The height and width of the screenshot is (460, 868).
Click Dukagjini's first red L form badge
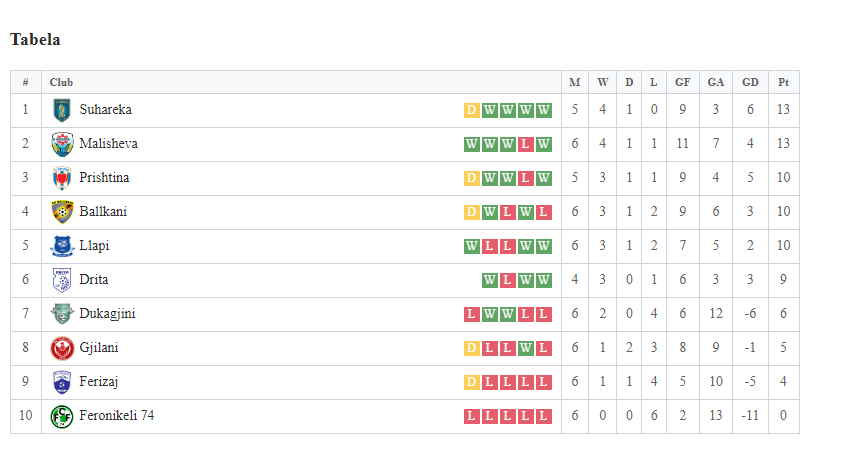pyautogui.click(x=472, y=314)
